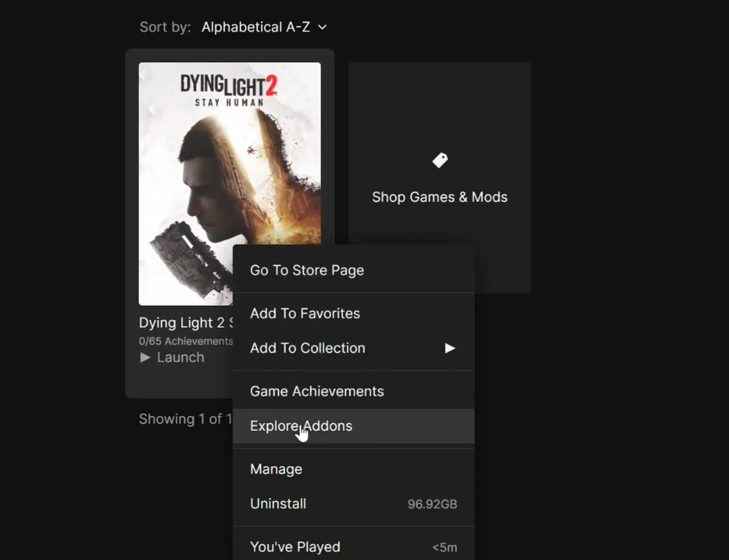Screen dimensions: 729x560
Task: Click the Sort by label
Action: (x=165, y=27)
